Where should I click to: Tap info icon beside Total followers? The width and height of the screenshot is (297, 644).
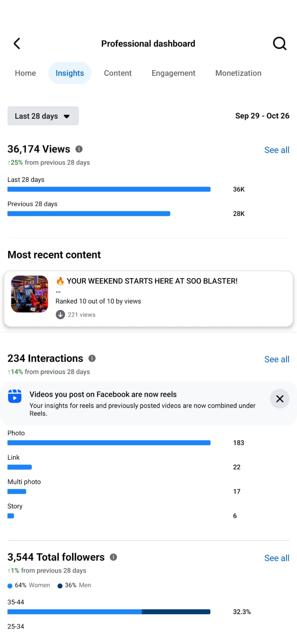pyautogui.click(x=113, y=557)
